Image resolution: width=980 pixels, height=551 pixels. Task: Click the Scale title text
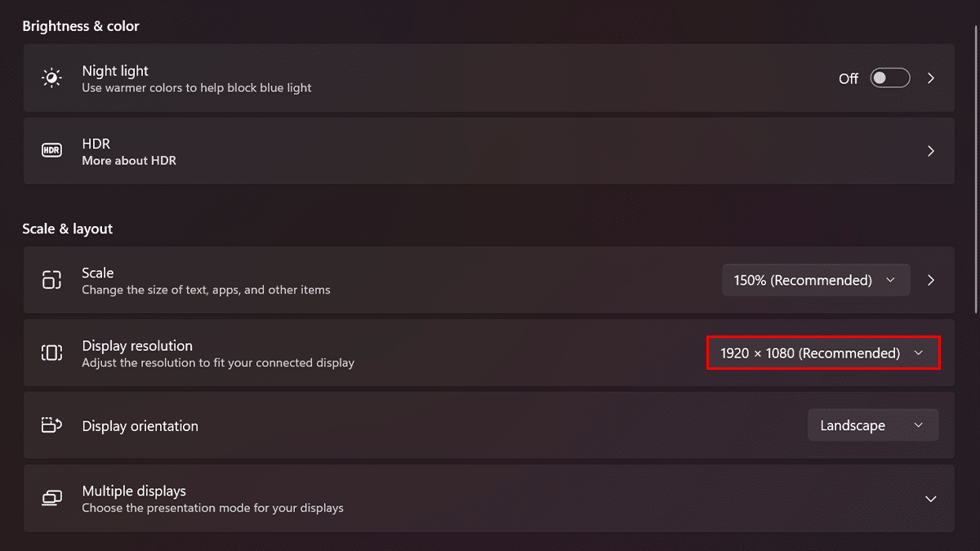[x=97, y=273]
